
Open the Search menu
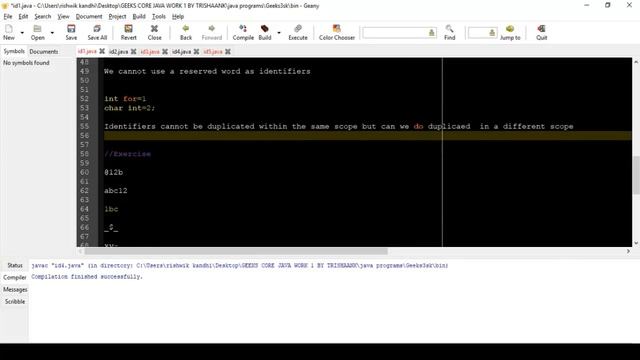click(x=43, y=16)
